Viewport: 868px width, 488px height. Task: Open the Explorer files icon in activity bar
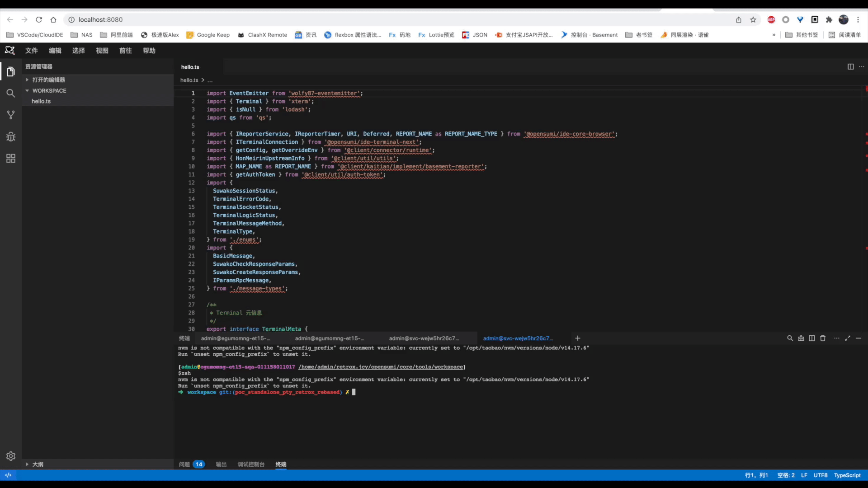[11, 71]
